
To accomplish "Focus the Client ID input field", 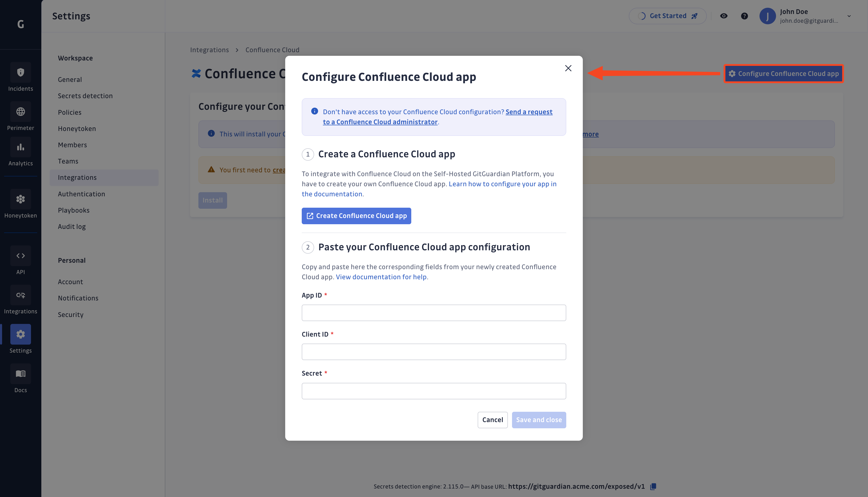I will click(434, 352).
